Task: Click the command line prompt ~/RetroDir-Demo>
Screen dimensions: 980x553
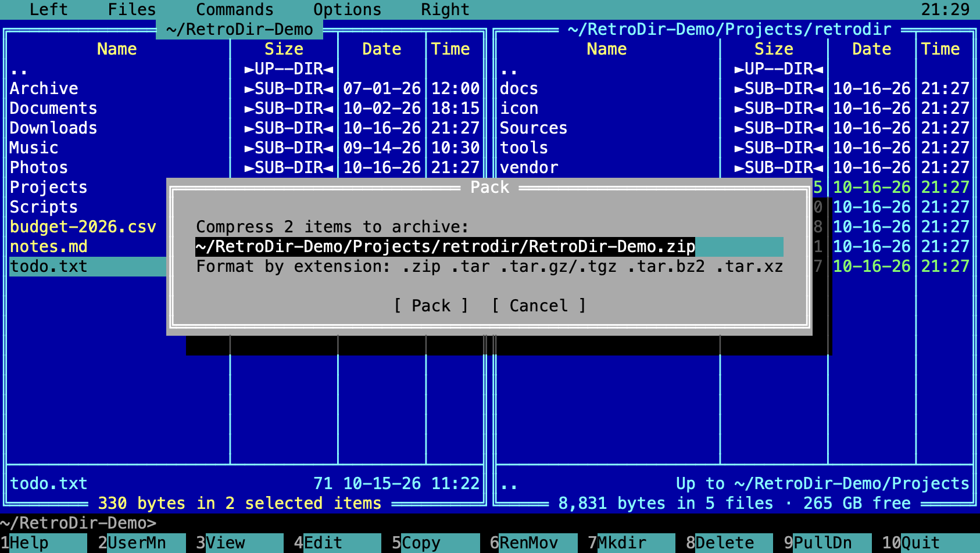Action: [x=78, y=523]
